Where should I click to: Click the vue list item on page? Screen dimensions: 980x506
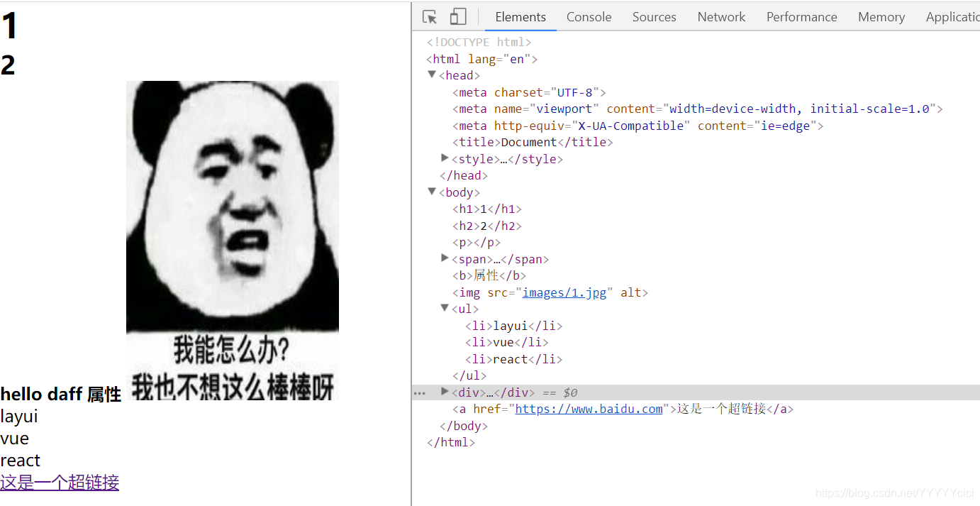point(15,439)
